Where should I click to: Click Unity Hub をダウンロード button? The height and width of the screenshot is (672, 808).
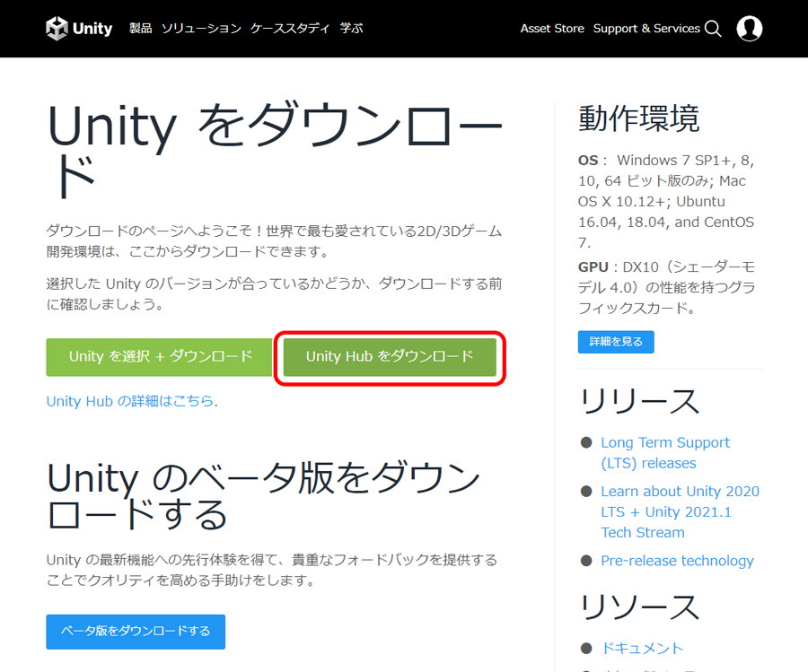pos(391,357)
